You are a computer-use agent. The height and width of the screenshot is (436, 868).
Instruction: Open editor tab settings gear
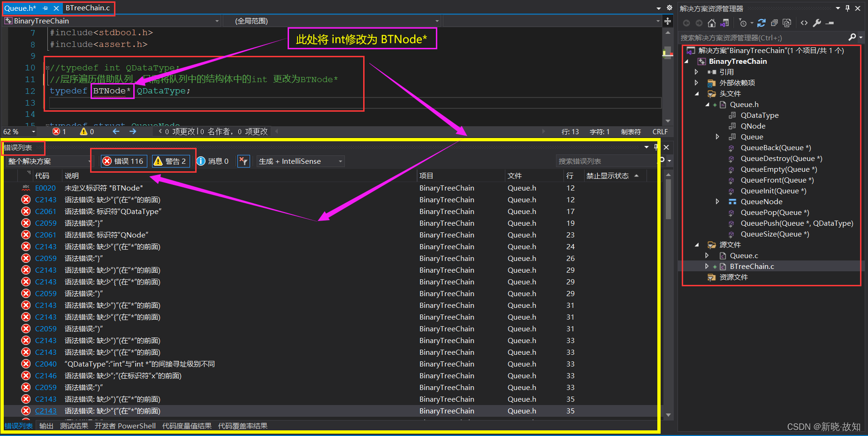pos(670,8)
